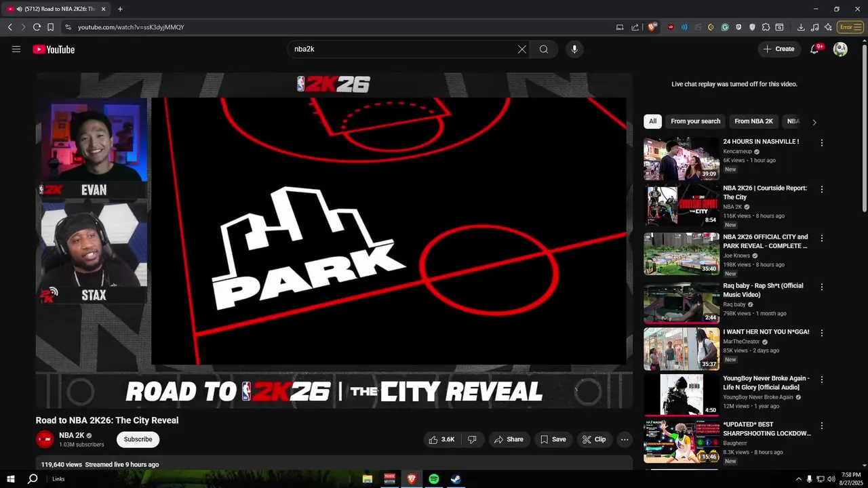This screenshot has height=488, width=868.
Task: Open the I WANT HER NOT YOU video title
Action: (766, 331)
